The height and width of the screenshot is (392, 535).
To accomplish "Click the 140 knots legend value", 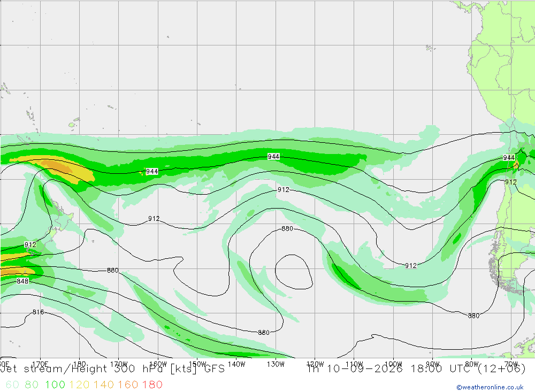I will coord(104,385).
